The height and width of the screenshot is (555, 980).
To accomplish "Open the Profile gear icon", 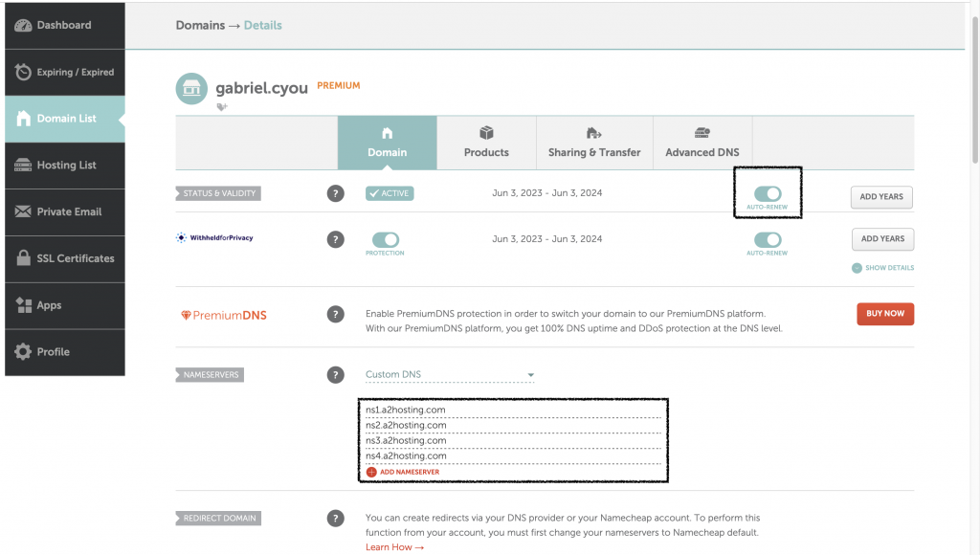I will [x=23, y=351].
